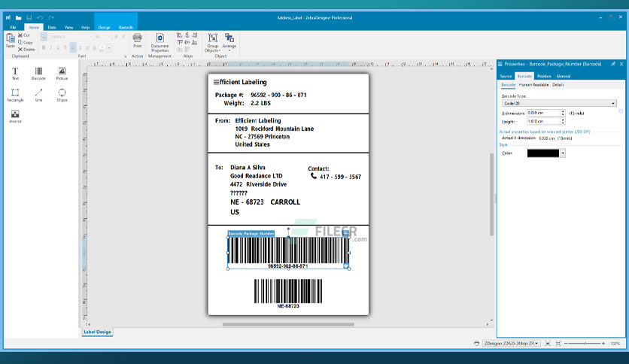Open the ZDesigner printer selection dropdown

point(512,344)
